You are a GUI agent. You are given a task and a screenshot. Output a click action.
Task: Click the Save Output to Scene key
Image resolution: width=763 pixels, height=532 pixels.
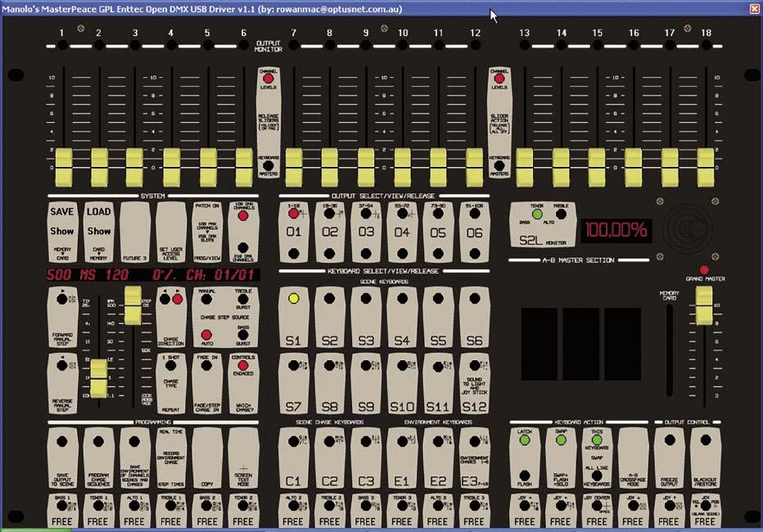pyautogui.click(x=62, y=458)
